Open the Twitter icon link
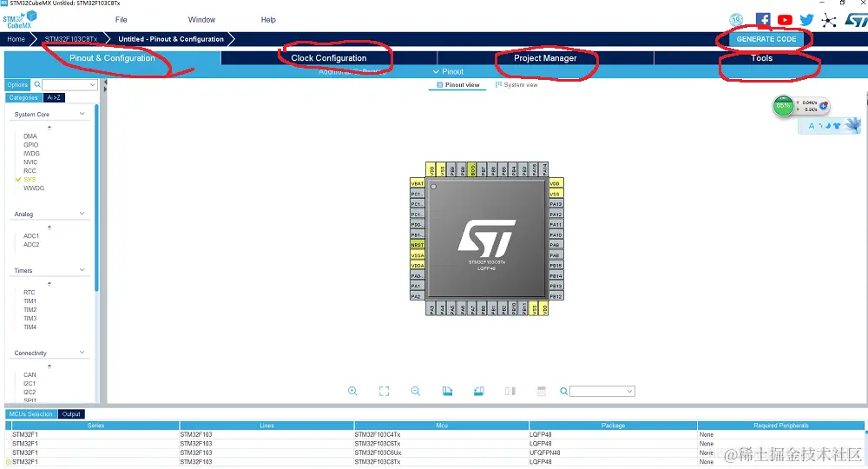 click(806, 20)
